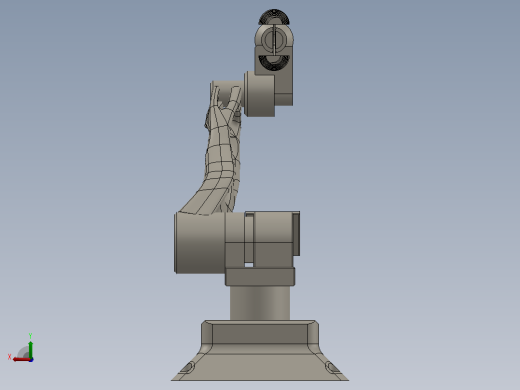
Task: Select the vertical cylindrical column above the base
Action: point(260,303)
